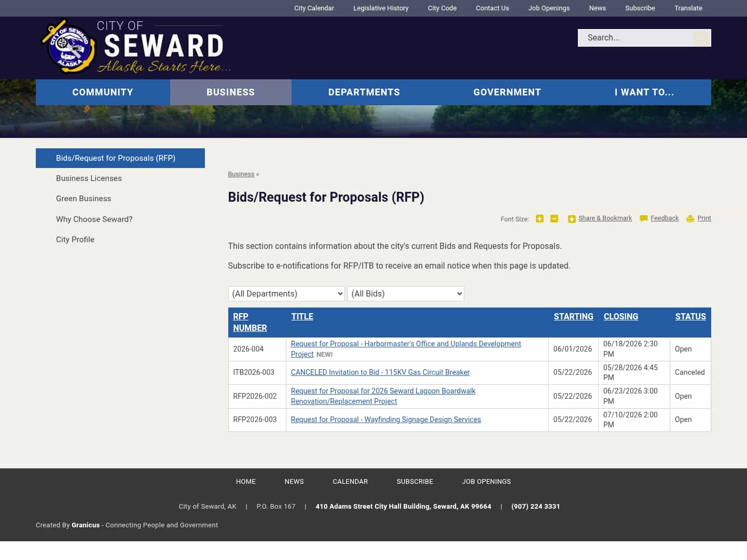Open the I Want To... menu
This screenshot has height=560, width=747.
point(644,92)
